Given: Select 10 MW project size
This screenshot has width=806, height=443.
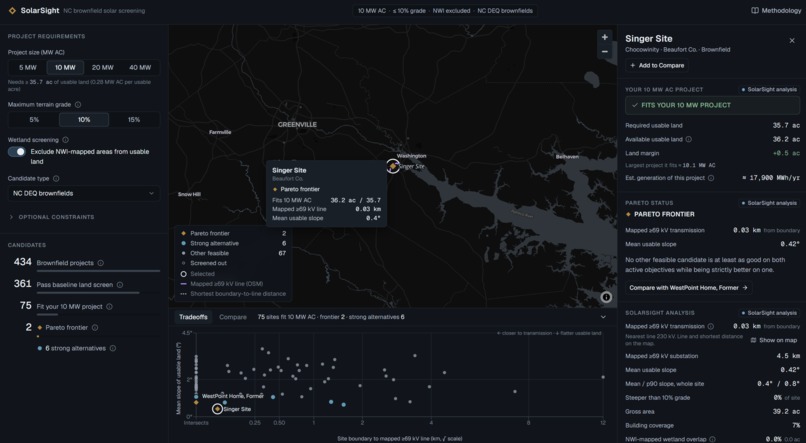Looking at the screenshot, I should click(x=65, y=67).
